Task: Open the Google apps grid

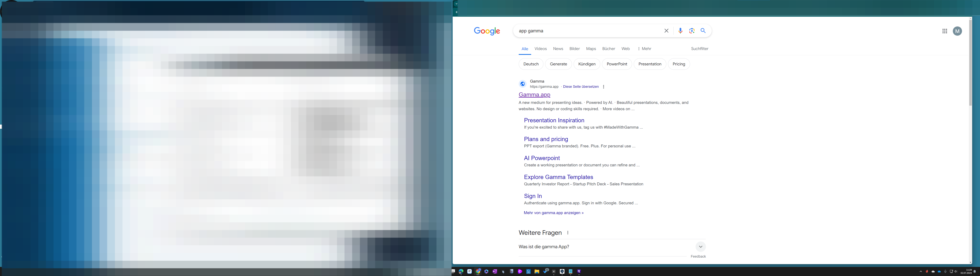Action: click(945, 31)
